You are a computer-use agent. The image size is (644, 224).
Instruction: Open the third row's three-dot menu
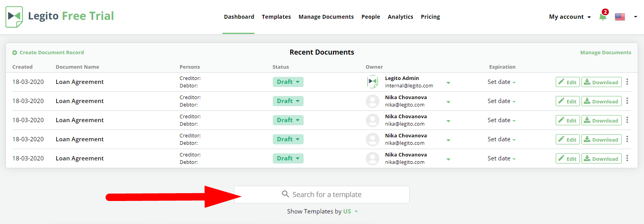pos(627,120)
